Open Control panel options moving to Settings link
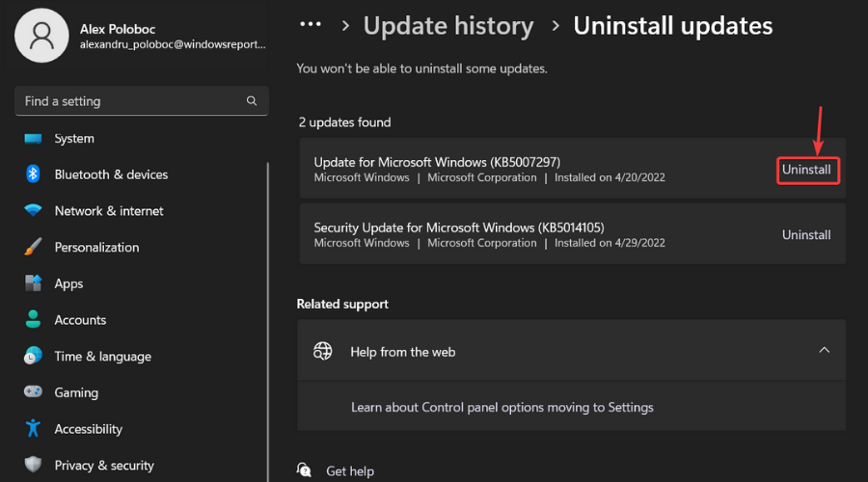 502,408
